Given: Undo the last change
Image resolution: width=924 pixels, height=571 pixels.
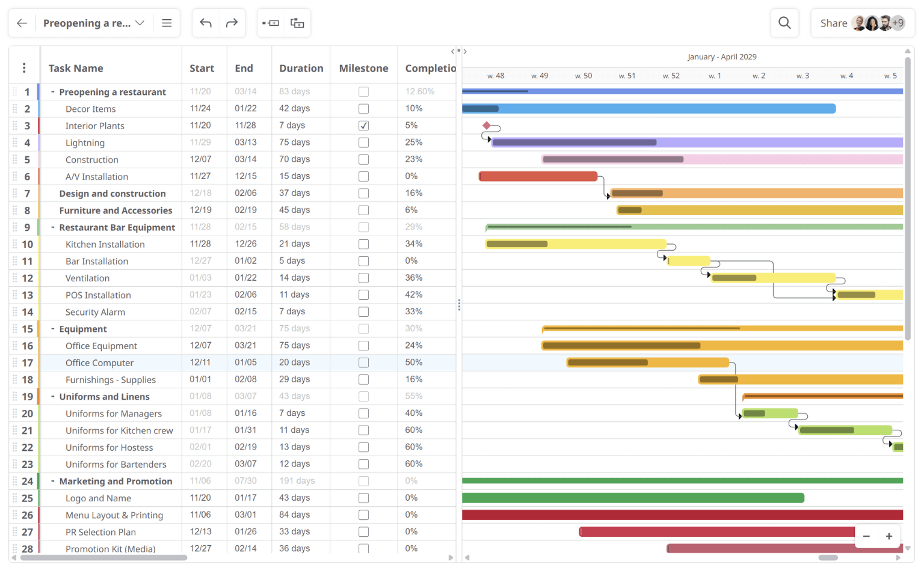Looking at the screenshot, I should coord(205,22).
